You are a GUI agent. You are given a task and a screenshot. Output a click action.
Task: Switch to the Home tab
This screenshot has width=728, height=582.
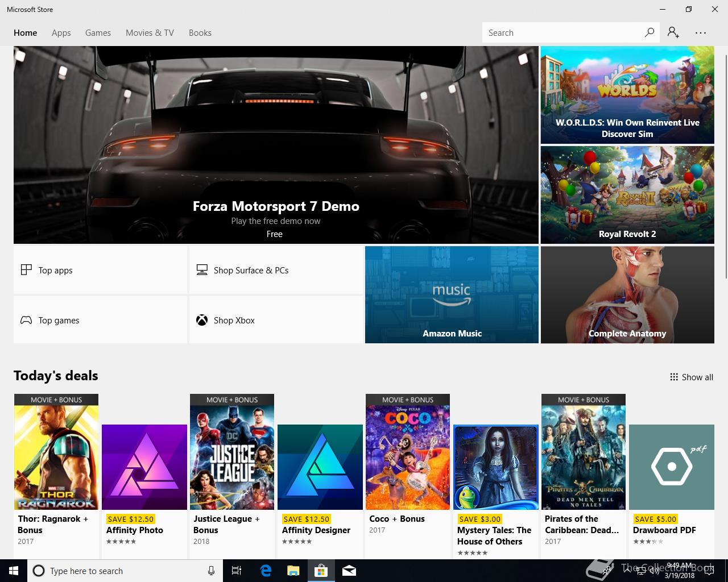pos(26,33)
